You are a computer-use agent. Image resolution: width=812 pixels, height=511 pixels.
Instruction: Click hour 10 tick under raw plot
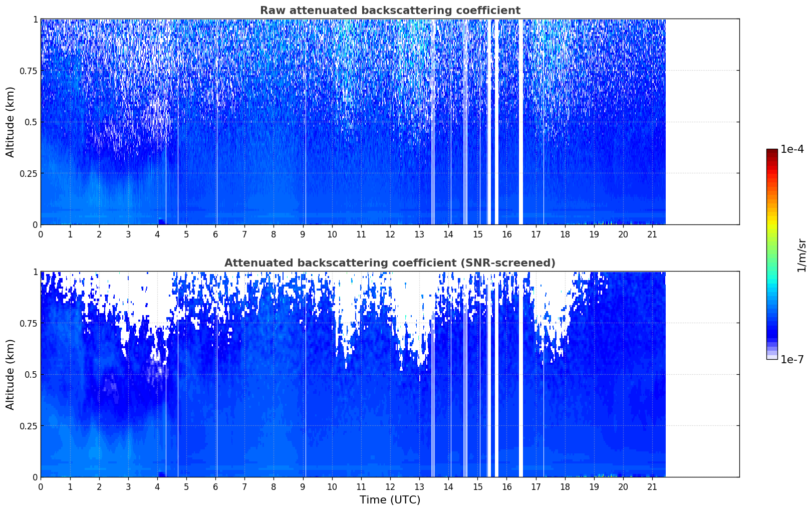[x=332, y=234]
